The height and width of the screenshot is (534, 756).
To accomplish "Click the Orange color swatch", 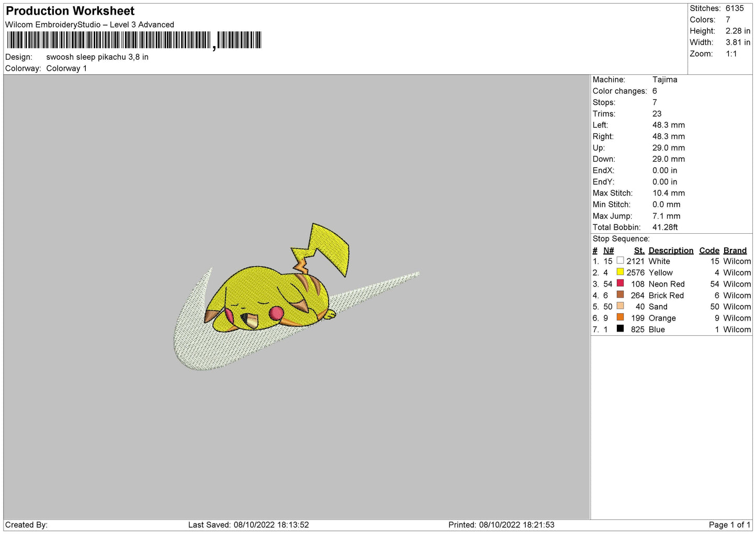I will (x=620, y=317).
